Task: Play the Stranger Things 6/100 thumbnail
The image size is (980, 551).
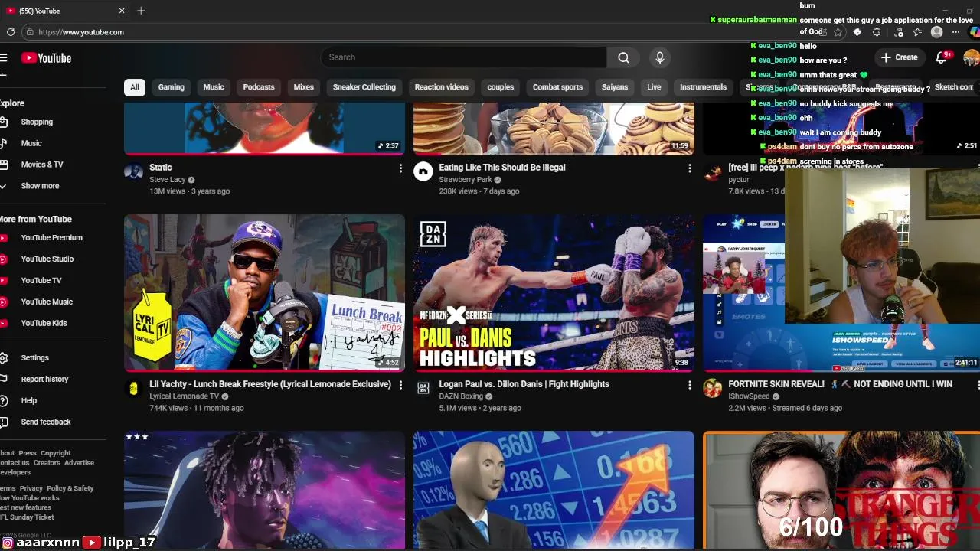Action: pos(841,490)
